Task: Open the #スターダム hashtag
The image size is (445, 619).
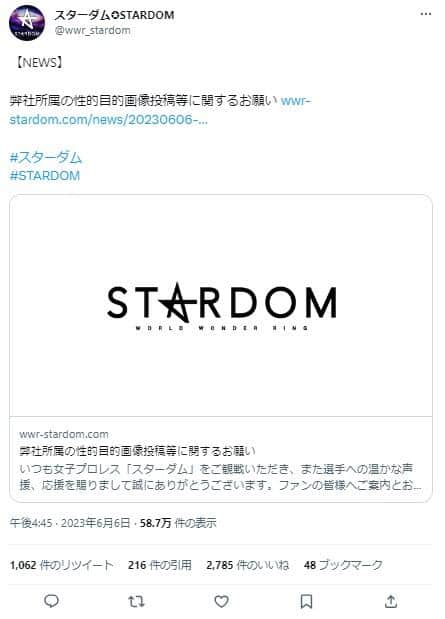Action: click(x=46, y=158)
